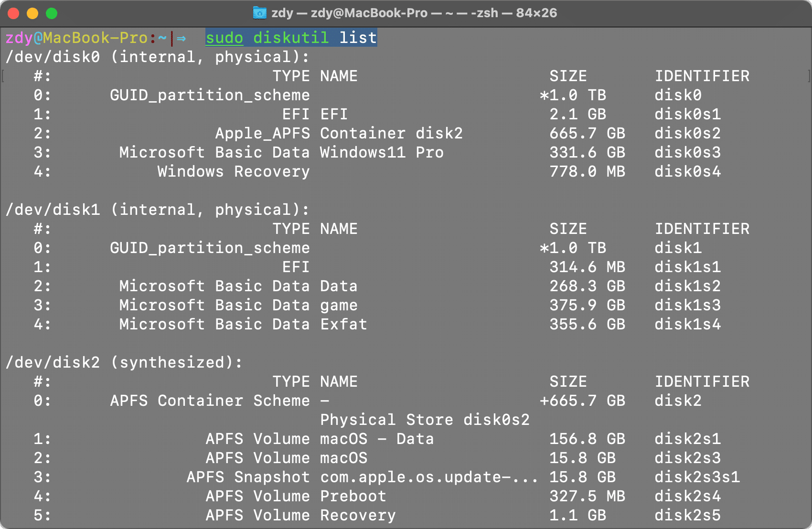The image size is (812, 529).
Task: Click the 'sudo' word in the command
Action: 224,38
